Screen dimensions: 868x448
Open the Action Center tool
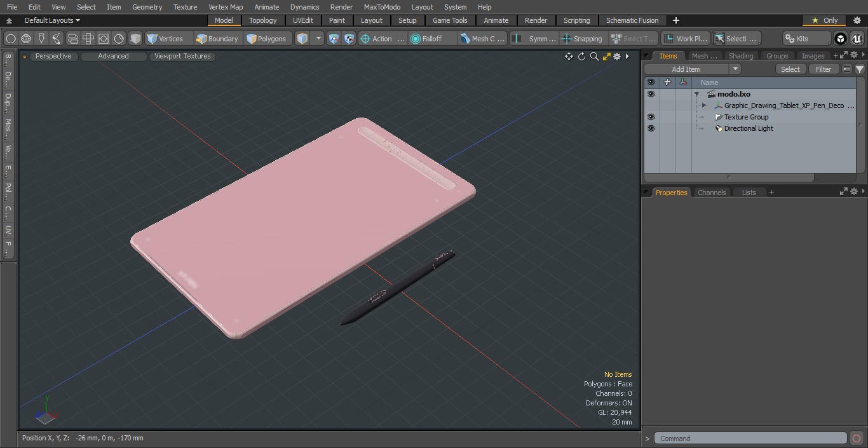point(383,39)
